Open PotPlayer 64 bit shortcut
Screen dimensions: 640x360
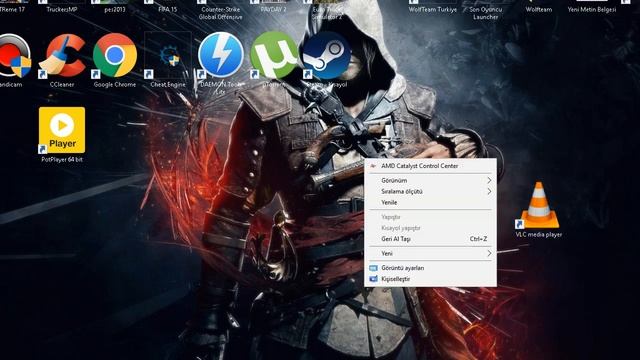pyautogui.click(x=62, y=131)
